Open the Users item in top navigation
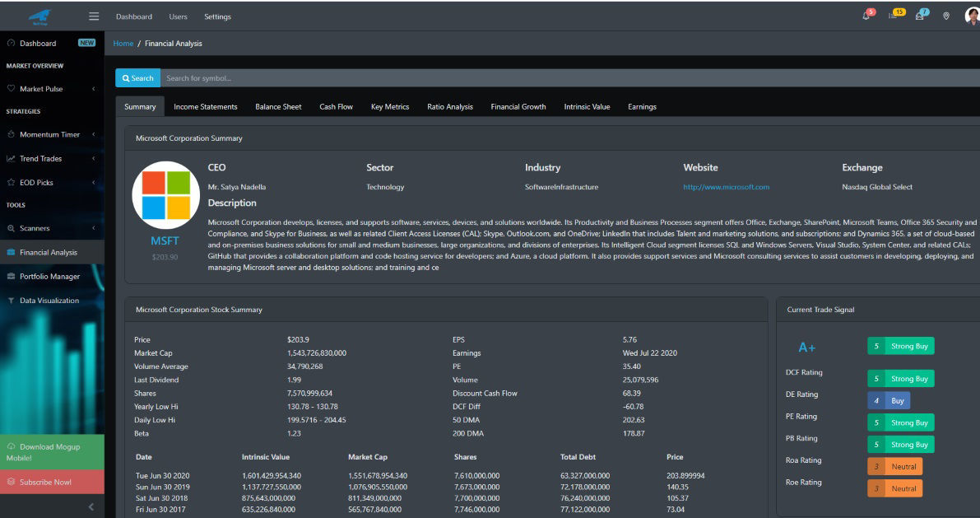 [178, 17]
